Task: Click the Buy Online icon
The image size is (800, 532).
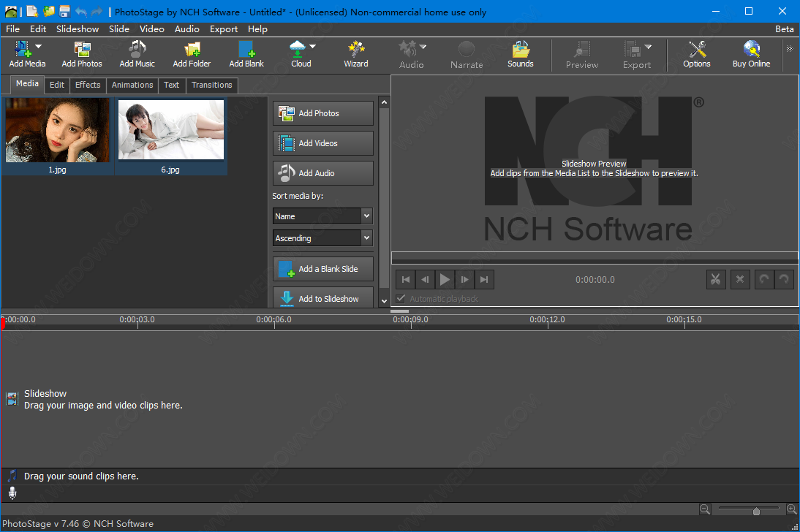Action: (752, 49)
